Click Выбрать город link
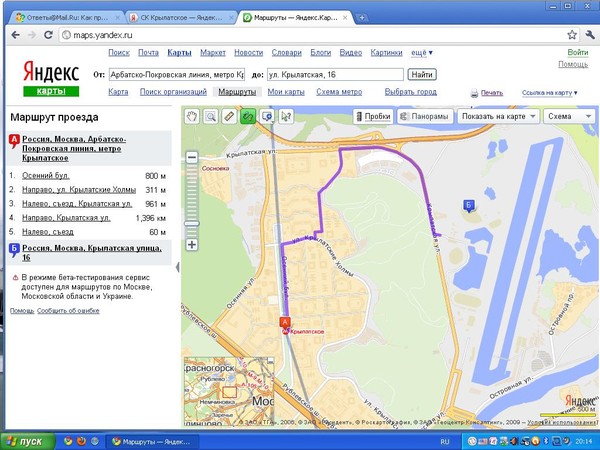The height and width of the screenshot is (450, 600). pos(411,92)
